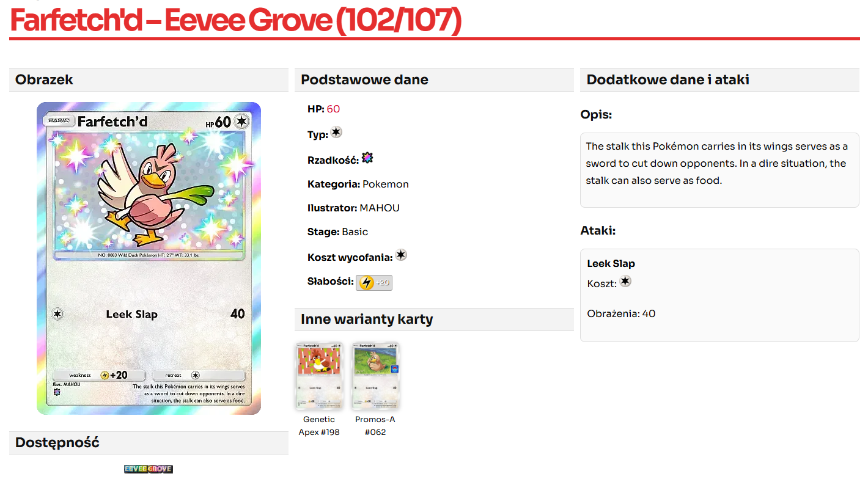Click the retreat energy icon on the card image
This screenshot has height=493, width=868.
[x=196, y=375]
